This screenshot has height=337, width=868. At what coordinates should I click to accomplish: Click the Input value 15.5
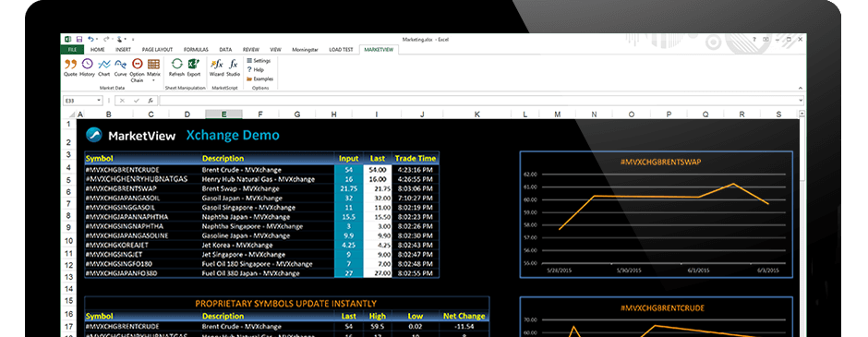[349, 217]
